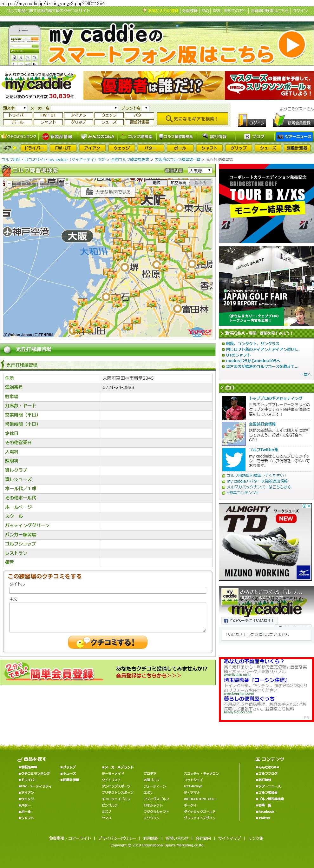Screen dimensions: 314x868
Task: Click the map zoom out minus button
Action: [9, 184]
